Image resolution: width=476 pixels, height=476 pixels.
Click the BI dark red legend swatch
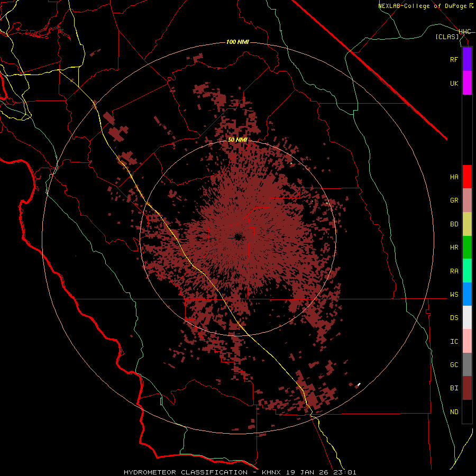click(467, 388)
